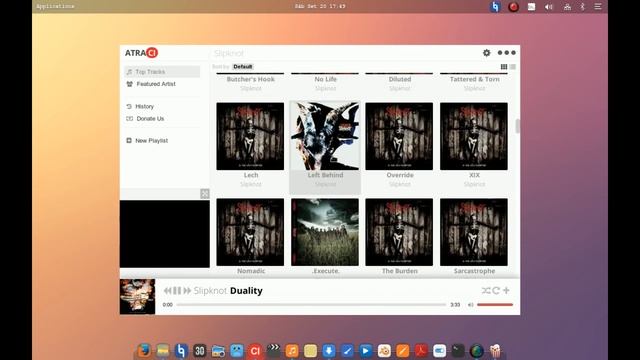
Task: Play The Burden track thumbnail
Action: click(399, 232)
